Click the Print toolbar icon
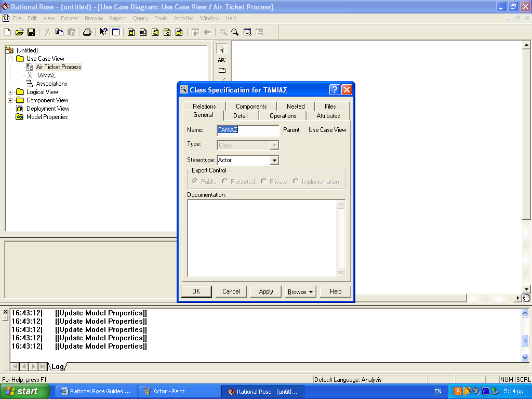Screen dimensions: 532x399 pos(87,32)
